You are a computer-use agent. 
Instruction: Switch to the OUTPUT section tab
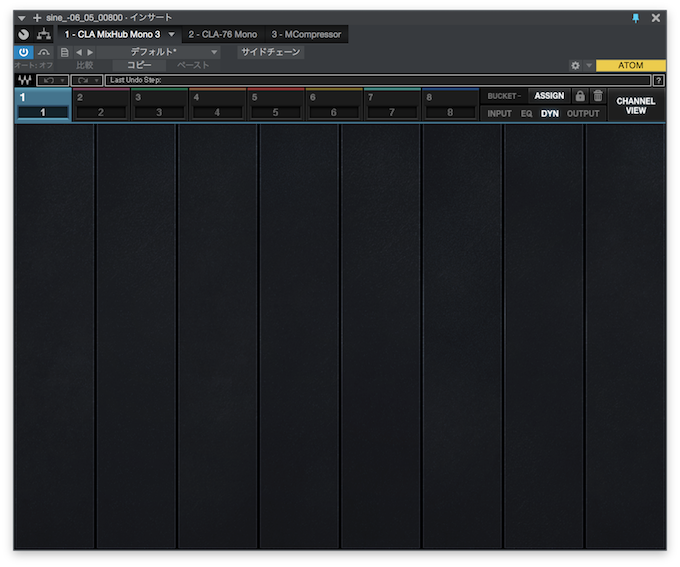tap(583, 114)
